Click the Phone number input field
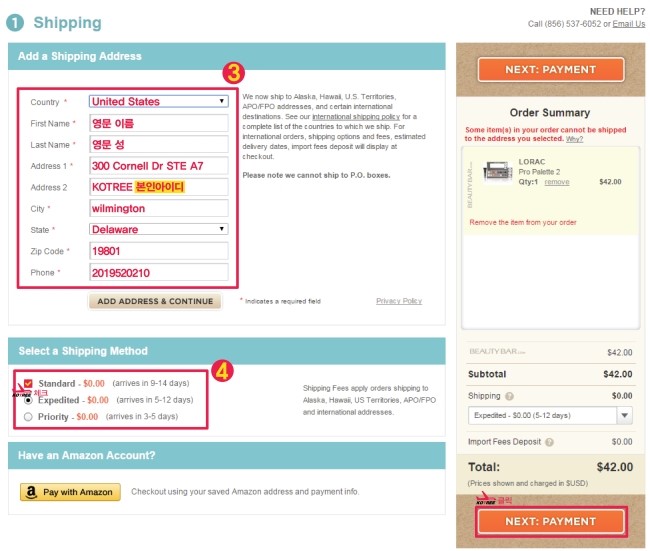The height and width of the screenshot is (551, 650). [158, 272]
